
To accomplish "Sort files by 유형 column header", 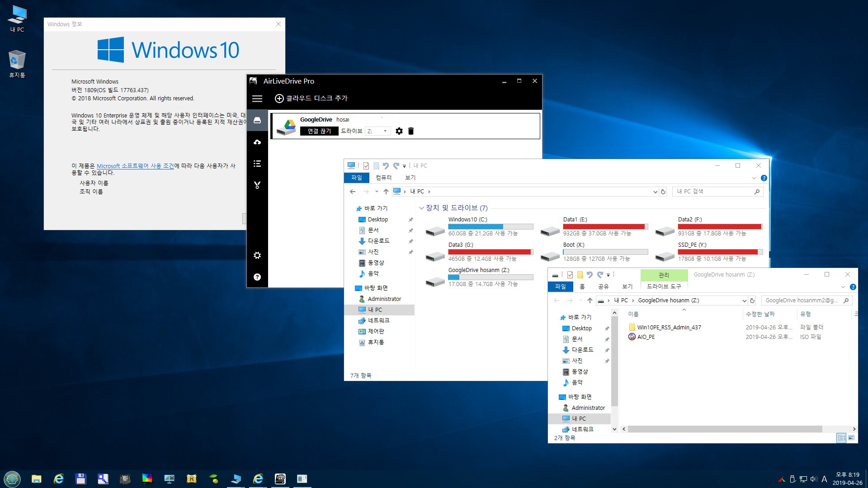I will pyautogui.click(x=805, y=314).
